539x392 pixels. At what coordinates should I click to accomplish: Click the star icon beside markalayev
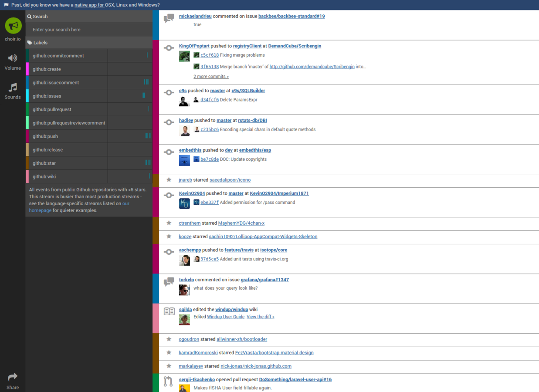pyautogui.click(x=169, y=366)
